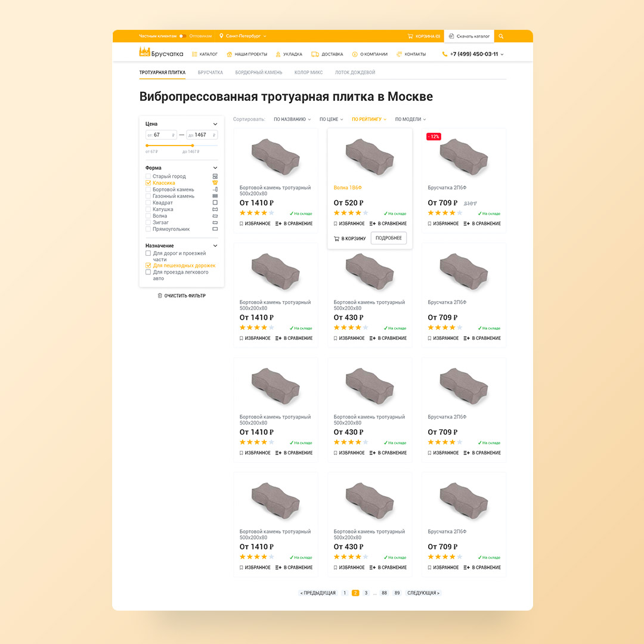This screenshot has width=644, height=644.
Task: Open Наши проекты in main navigation
Action: (x=247, y=54)
